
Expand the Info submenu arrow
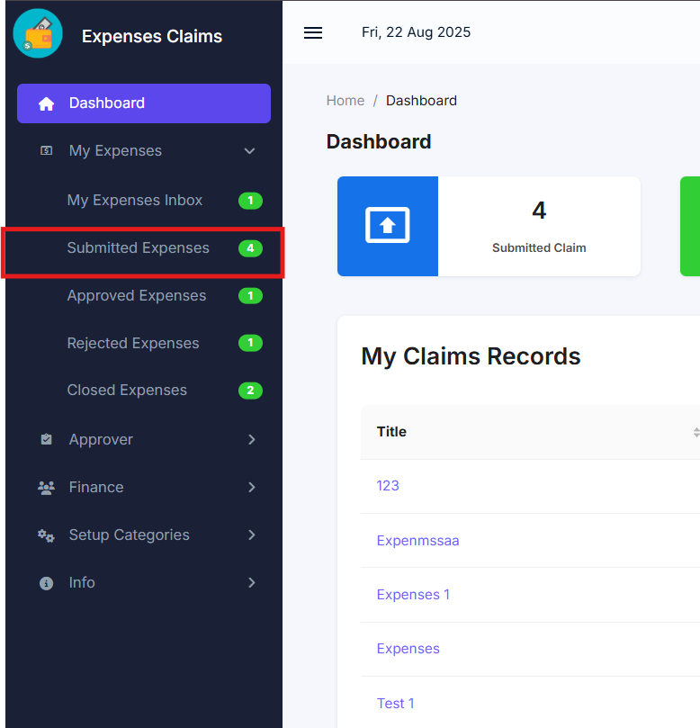point(252,583)
